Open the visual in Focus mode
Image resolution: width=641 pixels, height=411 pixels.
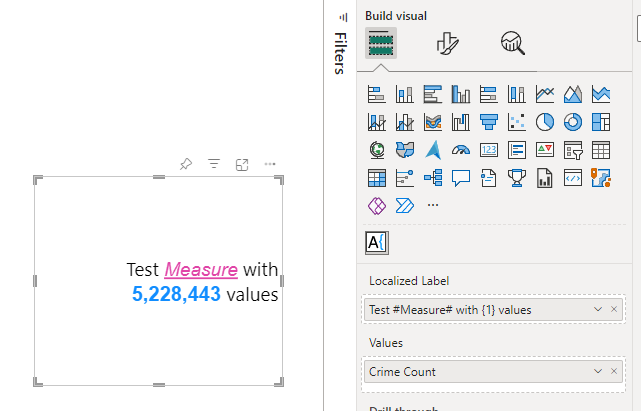[x=242, y=164]
